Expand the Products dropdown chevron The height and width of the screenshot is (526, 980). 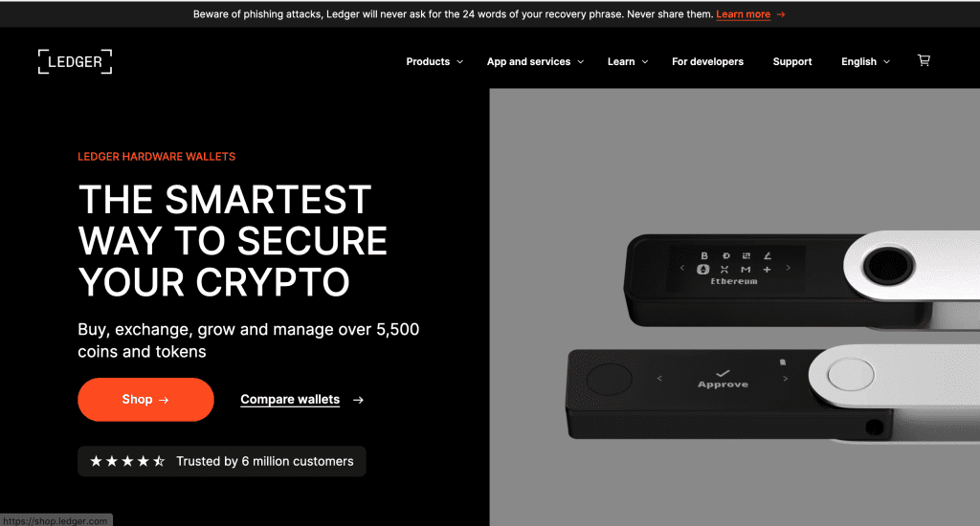pos(460,62)
